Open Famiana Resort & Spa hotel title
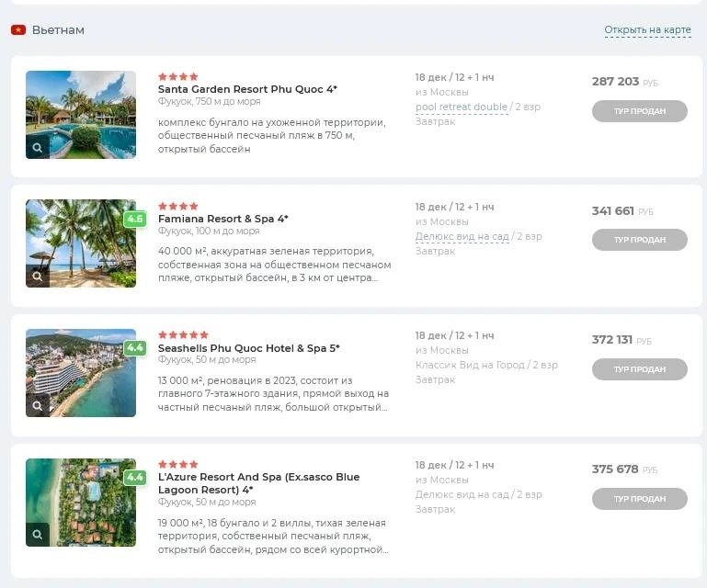This screenshot has width=707, height=588. [222, 219]
